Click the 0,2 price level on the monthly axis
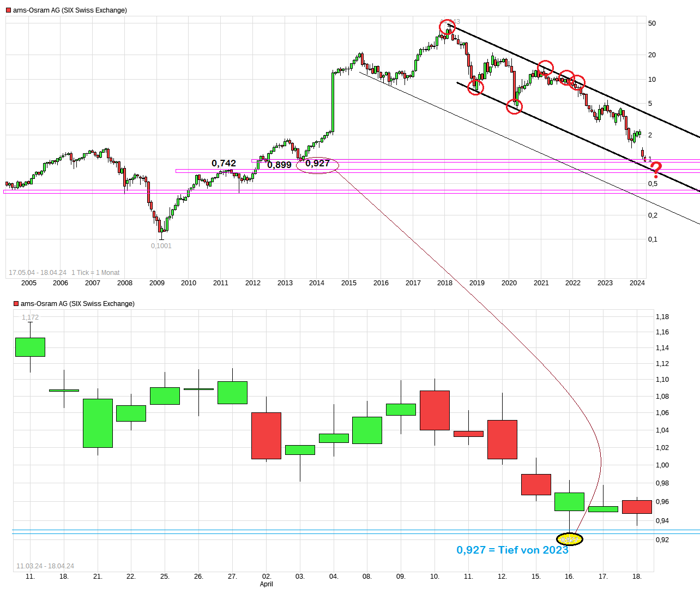700x612 pixels. click(x=653, y=215)
